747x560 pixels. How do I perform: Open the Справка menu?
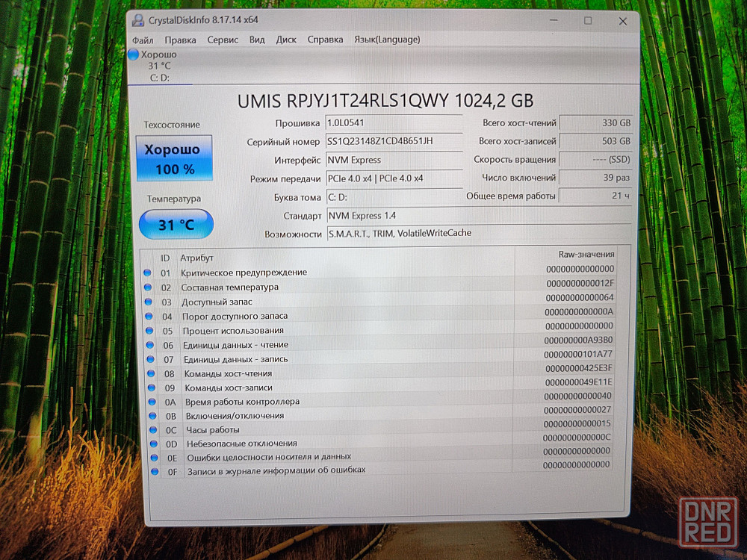pos(325,40)
